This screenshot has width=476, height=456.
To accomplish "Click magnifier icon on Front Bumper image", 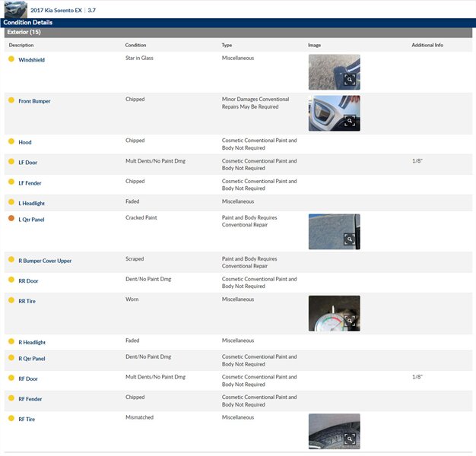I will tap(350, 121).
